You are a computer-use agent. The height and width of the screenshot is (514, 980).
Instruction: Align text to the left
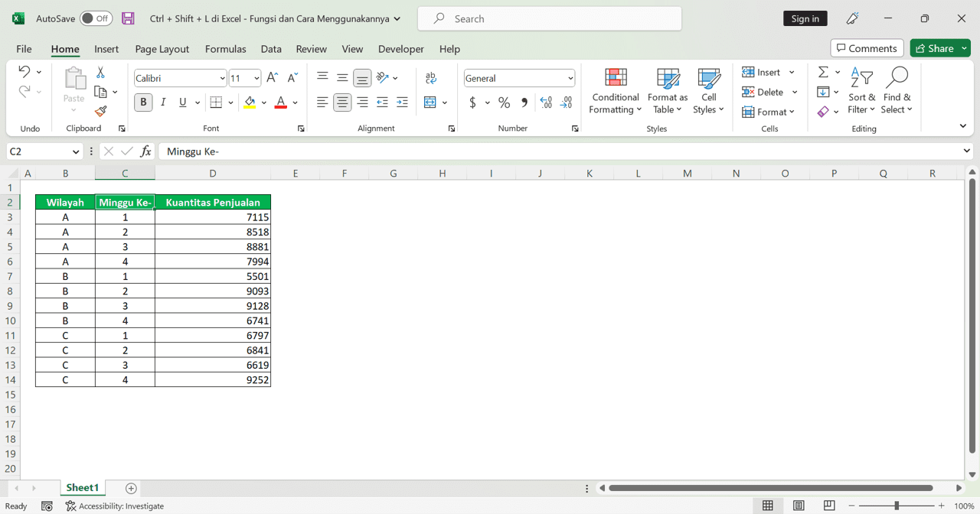322,102
